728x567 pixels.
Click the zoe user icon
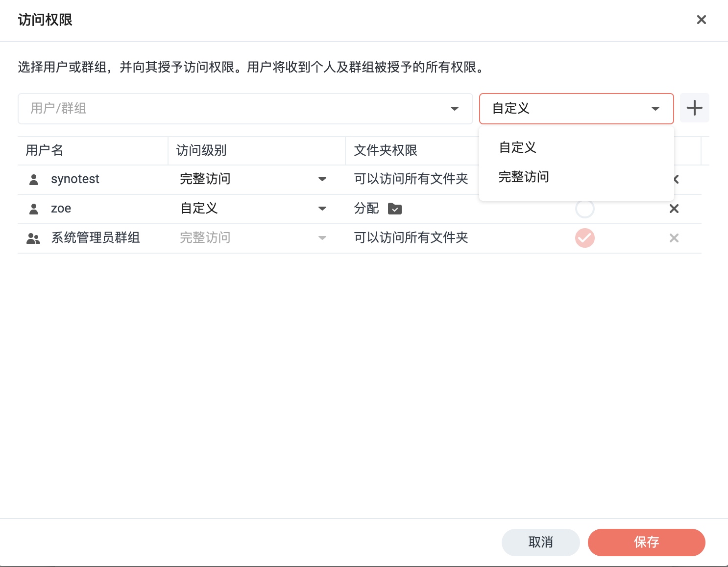pos(34,209)
